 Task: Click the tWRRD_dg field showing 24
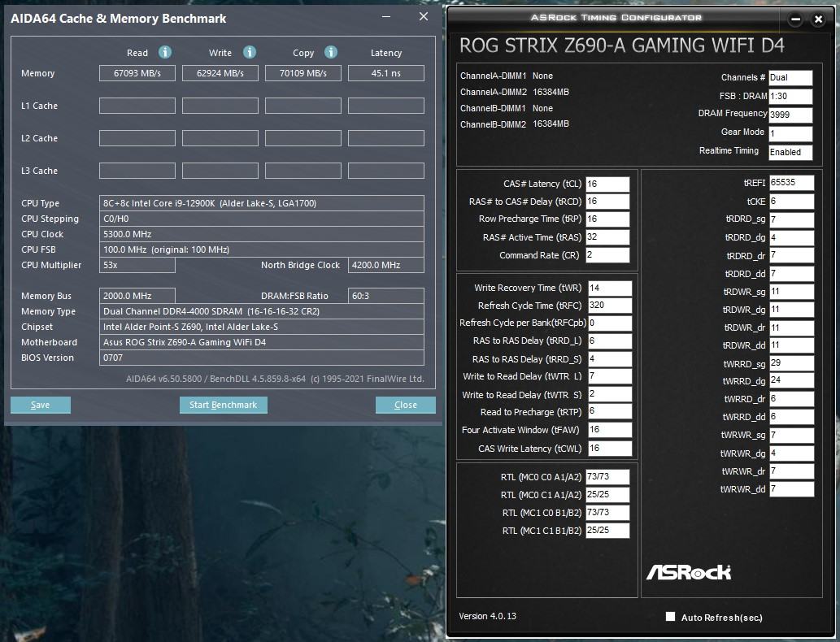792,380
